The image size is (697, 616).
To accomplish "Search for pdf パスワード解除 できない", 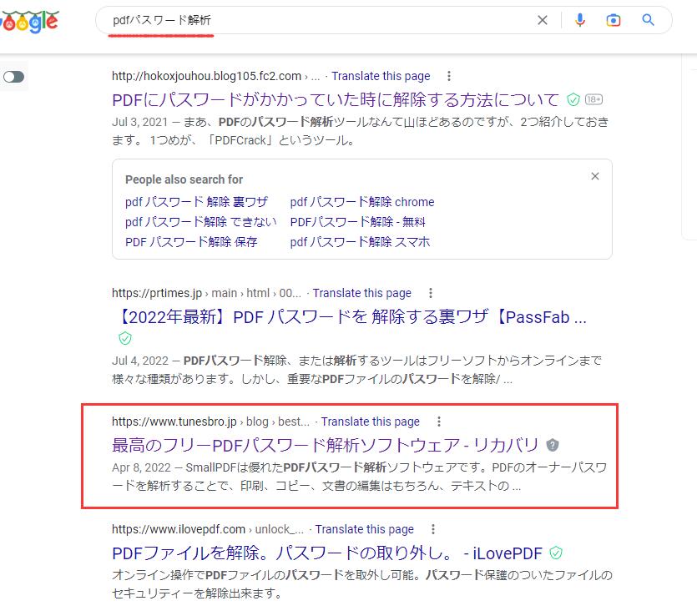I will tap(201, 221).
